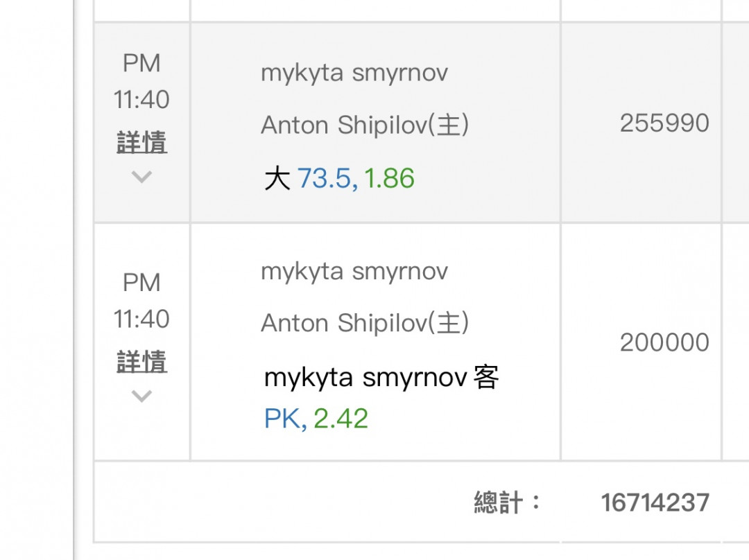Select the 200000 amount cell
This screenshot has width=749, height=560.
(x=664, y=342)
